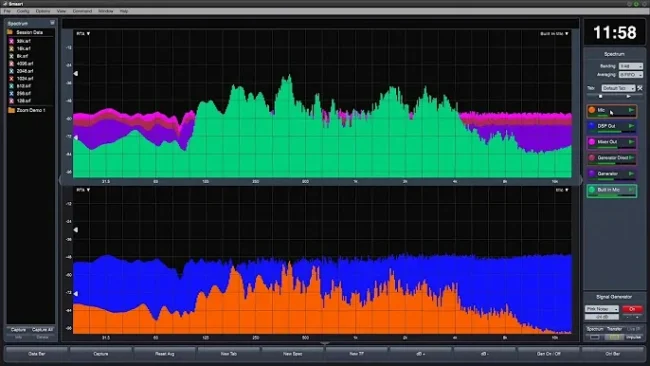The image size is (650, 366).
Task: Click the stop-all square under the Tab selector
Action: pyautogui.click(x=600, y=96)
